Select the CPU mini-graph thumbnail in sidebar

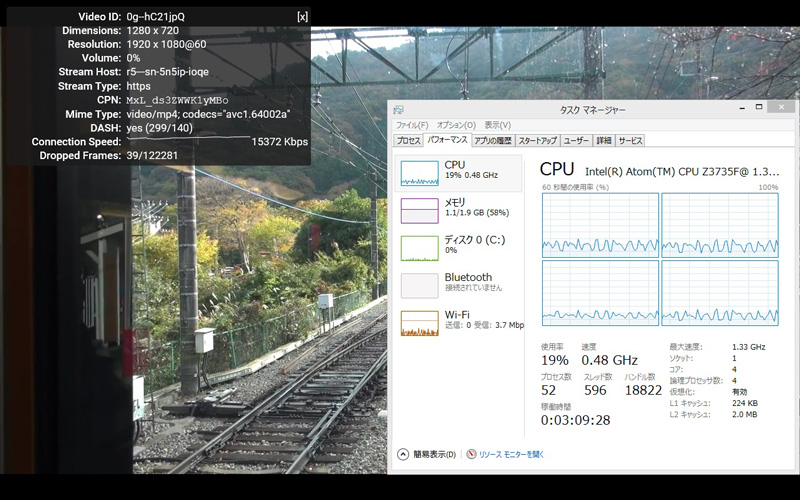(419, 173)
